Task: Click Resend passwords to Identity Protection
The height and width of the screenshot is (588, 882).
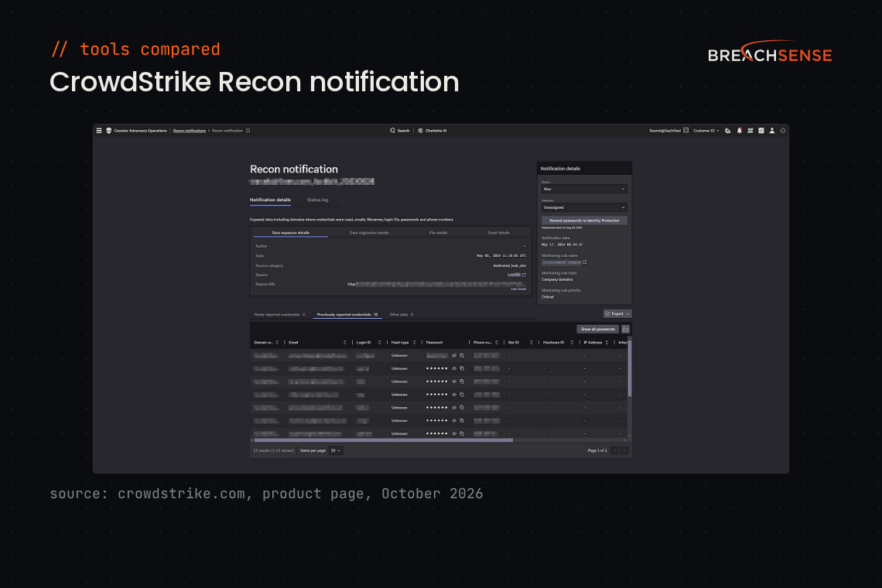Action: coord(584,220)
